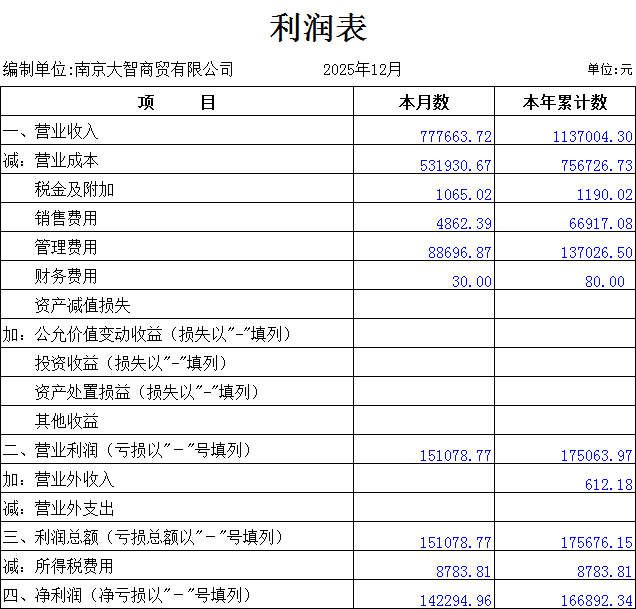Select the empty 本年累计数 cell for 投资收益
This screenshot has width=636, height=609.
(565, 363)
